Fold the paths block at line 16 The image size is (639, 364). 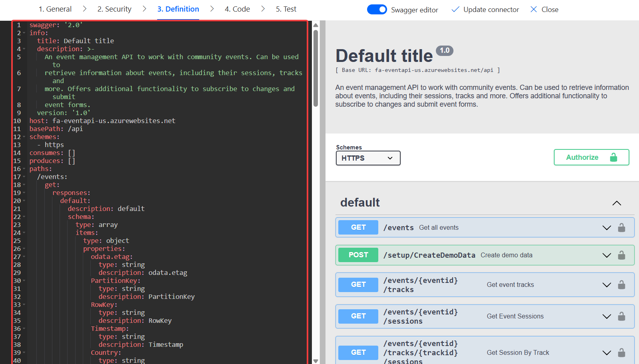click(24, 169)
